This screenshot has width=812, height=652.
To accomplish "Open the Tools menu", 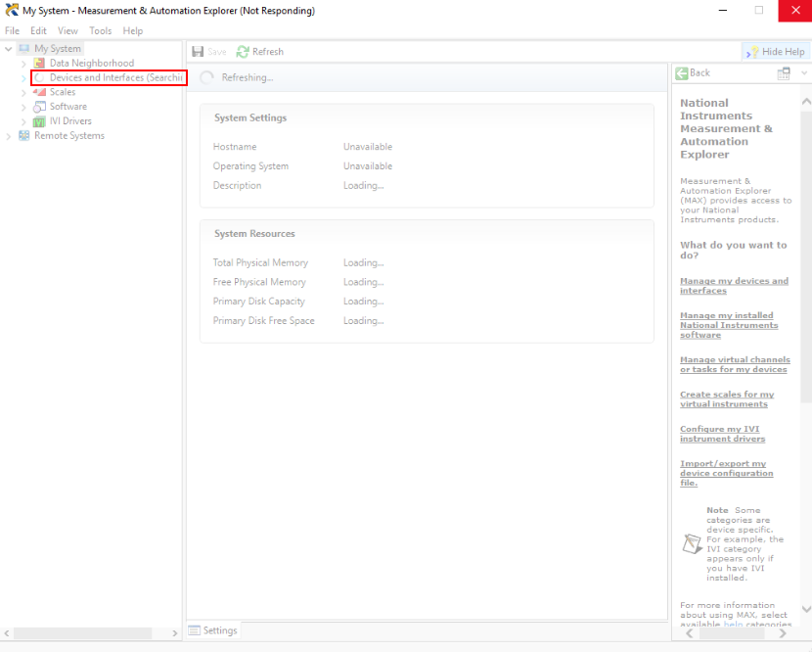I will 101,30.
